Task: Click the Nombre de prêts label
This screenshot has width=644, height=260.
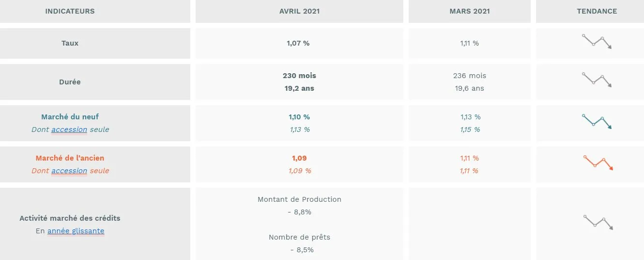Action: (299, 237)
